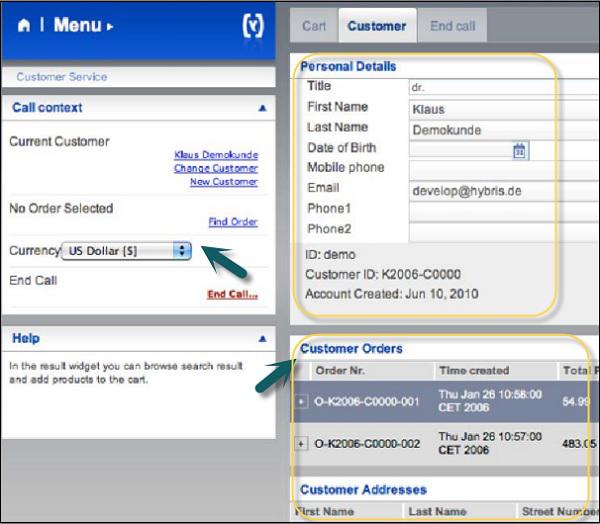
Task: Click the New Customer link
Action: 223,181
